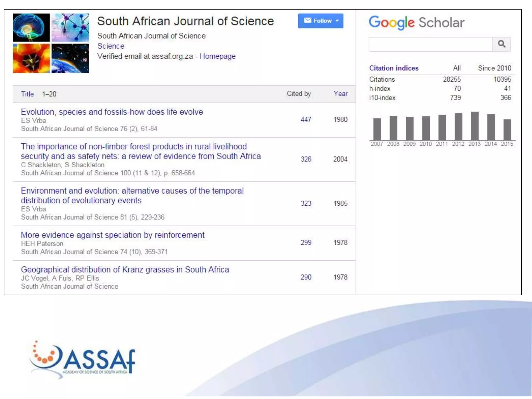Open 'Evolution, species and fossils' article
The width and height of the screenshot is (532, 399).
point(112,112)
